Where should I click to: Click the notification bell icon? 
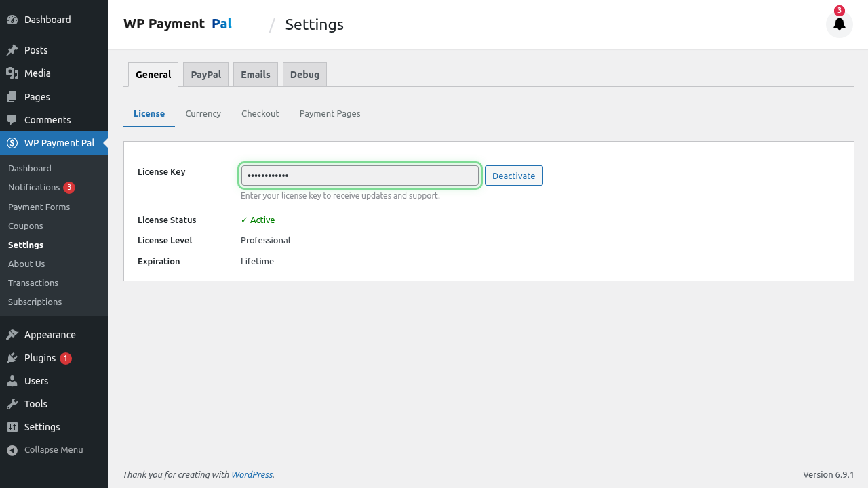(839, 24)
